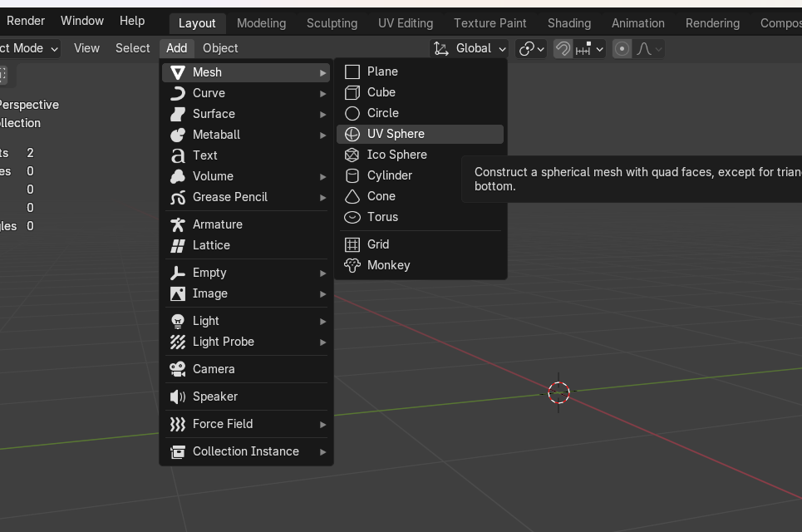Viewport: 802px width, 532px height.
Task: Toggle snapping magnet button
Action: click(563, 49)
